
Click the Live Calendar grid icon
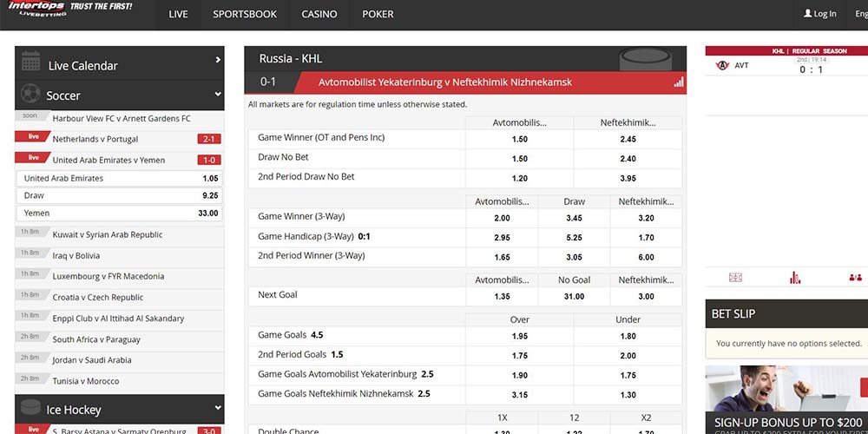[x=31, y=62]
